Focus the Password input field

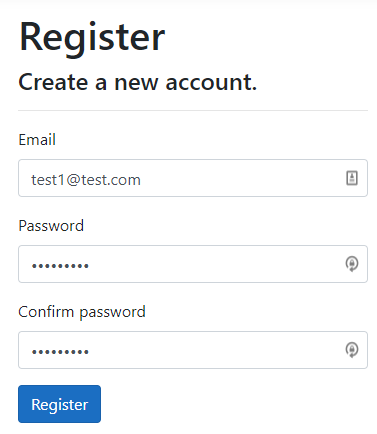193,264
